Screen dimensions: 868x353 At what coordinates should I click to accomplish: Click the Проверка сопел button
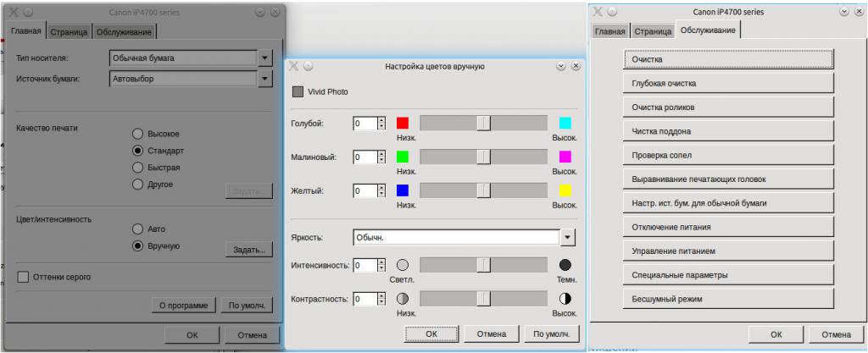pos(728,155)
